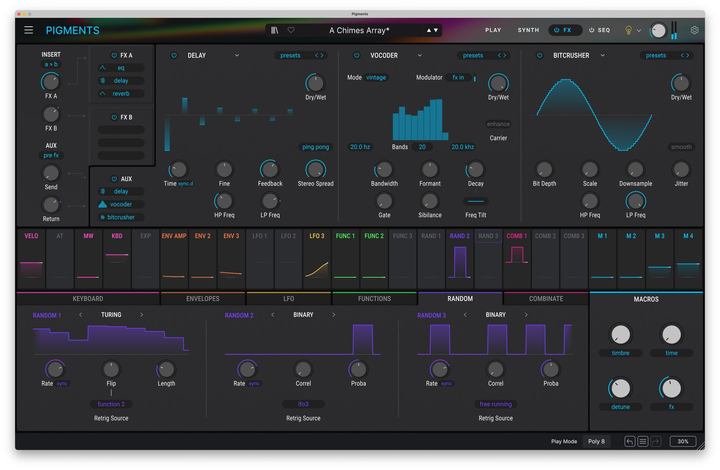Favorite the preset with the heart icon
The width and height of the screenshot is (720, 470).
(x=291, y=30)
